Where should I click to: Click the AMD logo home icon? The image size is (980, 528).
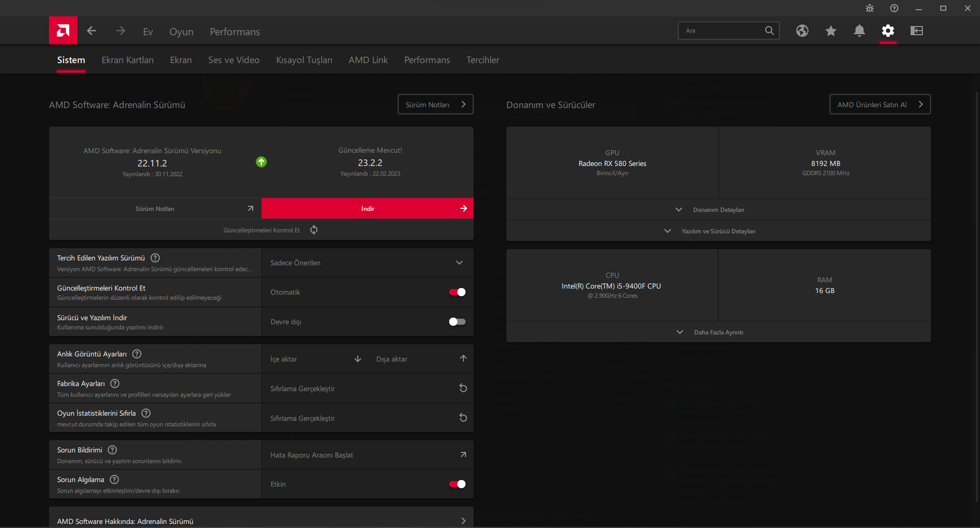63,31
